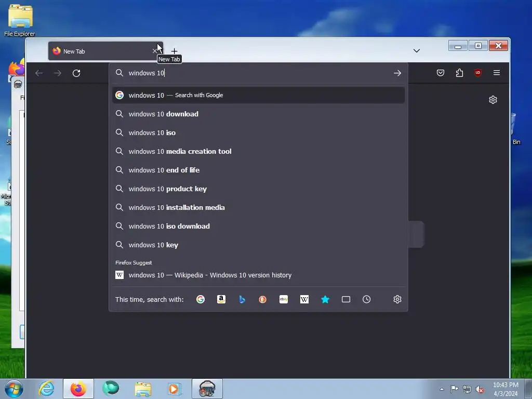Search this time with Wikipedia icon
532x399 pixels.
(304, 299)
